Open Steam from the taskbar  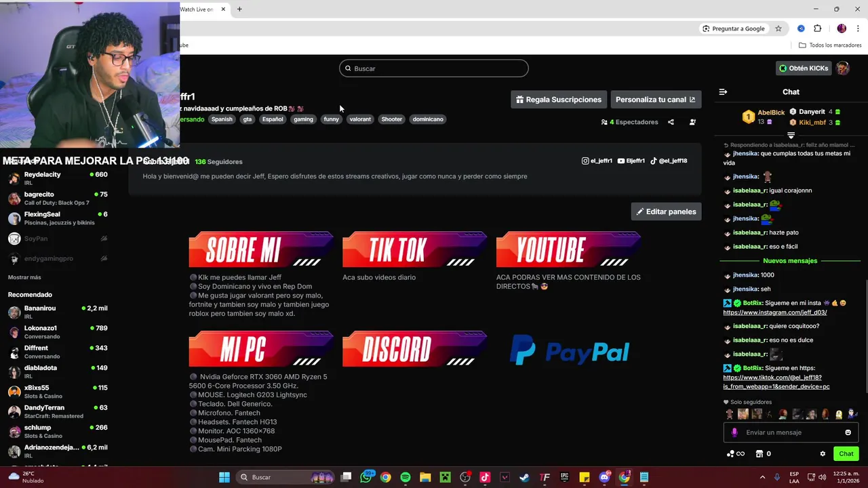(x=524, y=477)
